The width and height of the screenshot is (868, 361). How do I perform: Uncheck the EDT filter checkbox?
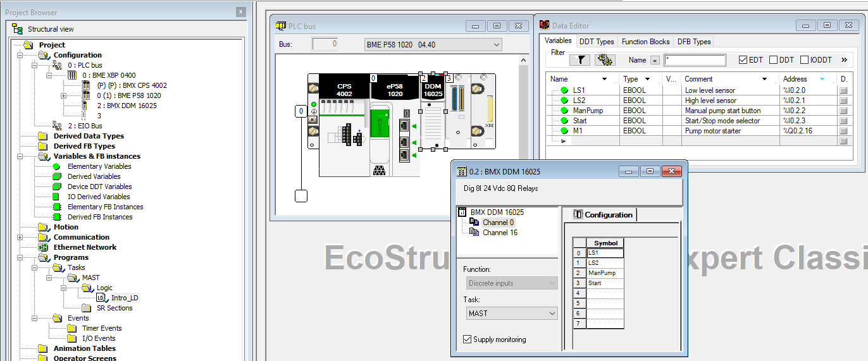tap(743, 60)
